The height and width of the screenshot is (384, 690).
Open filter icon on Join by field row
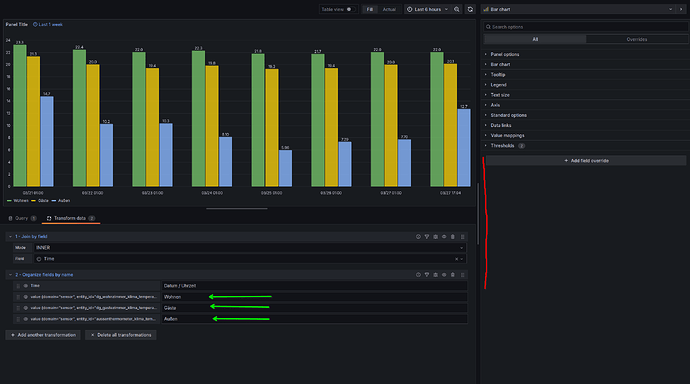tap(427, 237)
